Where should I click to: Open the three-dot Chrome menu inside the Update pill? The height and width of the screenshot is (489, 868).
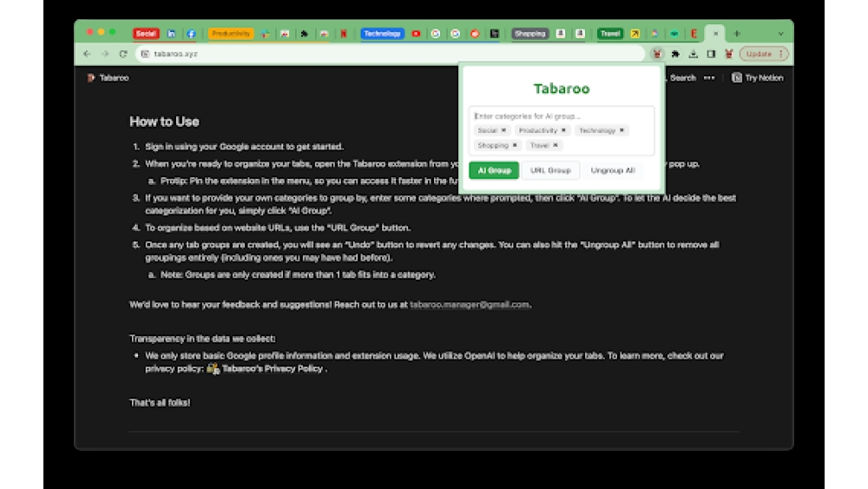point(781,54)
